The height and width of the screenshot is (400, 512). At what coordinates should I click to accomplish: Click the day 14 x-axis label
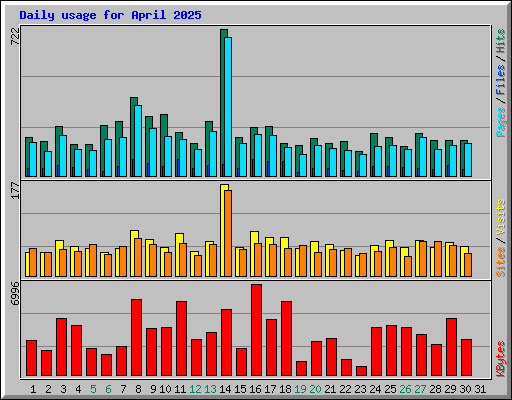225,389
